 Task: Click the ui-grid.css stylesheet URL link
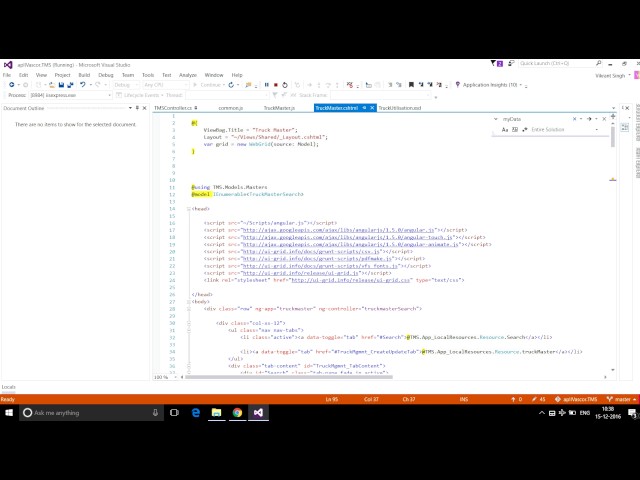tap(351, 280)
